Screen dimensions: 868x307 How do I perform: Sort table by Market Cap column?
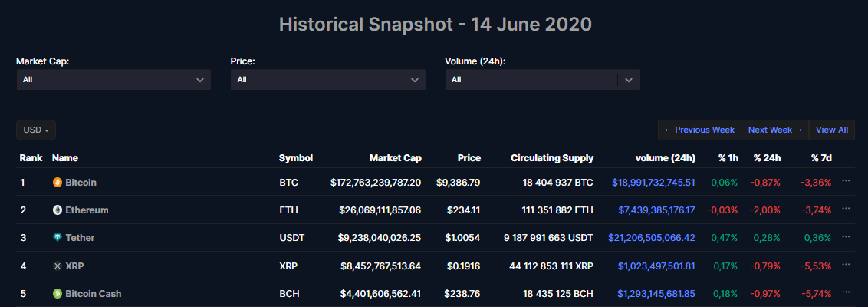pyautogui.click(x=395, y=158)
